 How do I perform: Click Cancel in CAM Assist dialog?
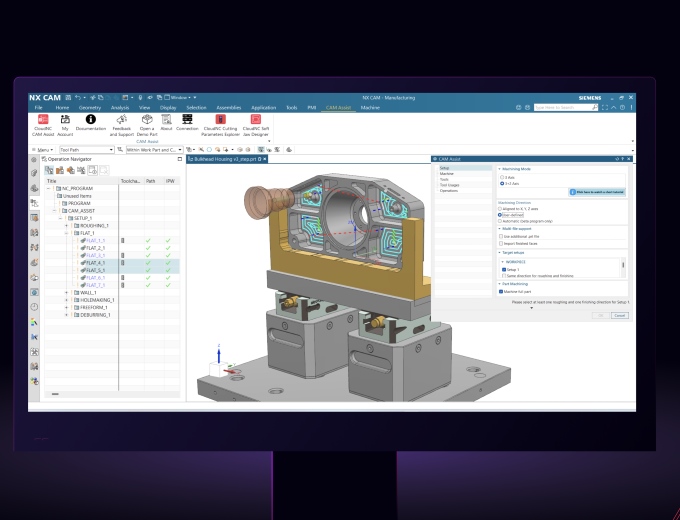point(620,315)
